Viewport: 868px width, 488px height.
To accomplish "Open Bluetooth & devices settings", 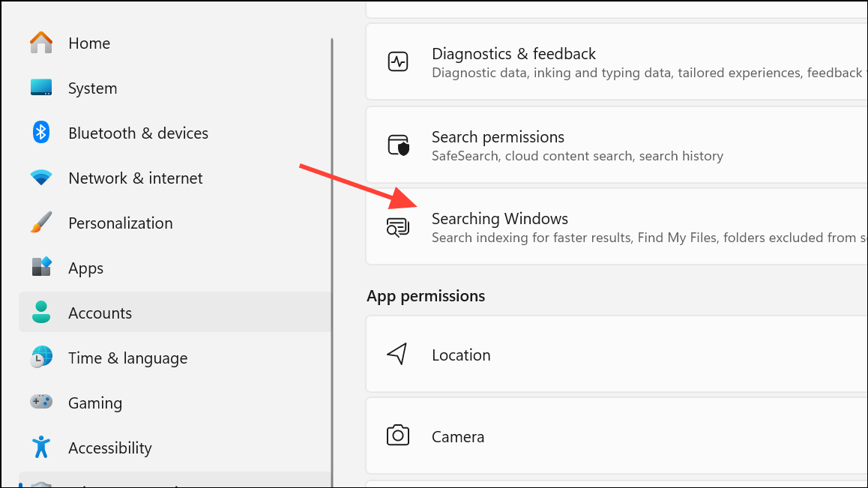I will click(175, 133).
